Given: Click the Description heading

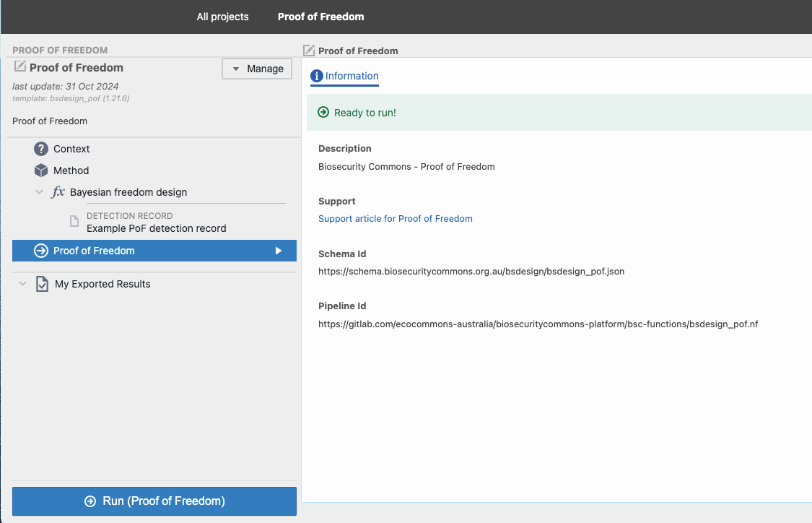Looking at the screenshot, I should pyautogui.click(x=345, y=149).
